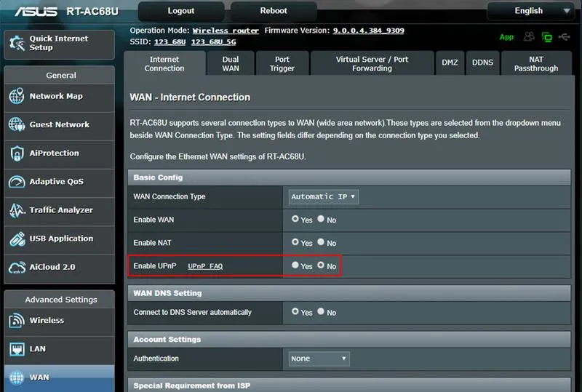Click the guest users status icon
The width and height of the screenshot is (582, 392).
(529, 37)
